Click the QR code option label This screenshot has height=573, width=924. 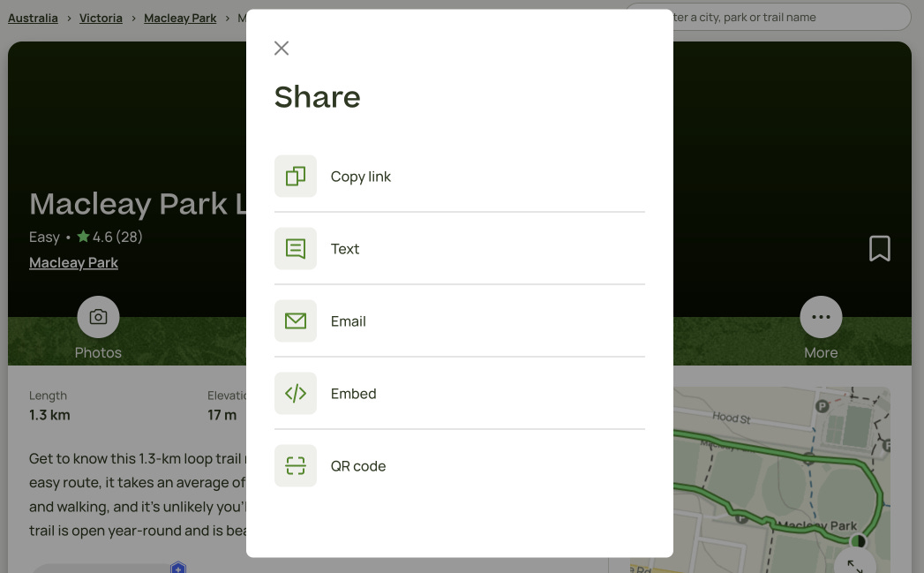click(358, 465)
